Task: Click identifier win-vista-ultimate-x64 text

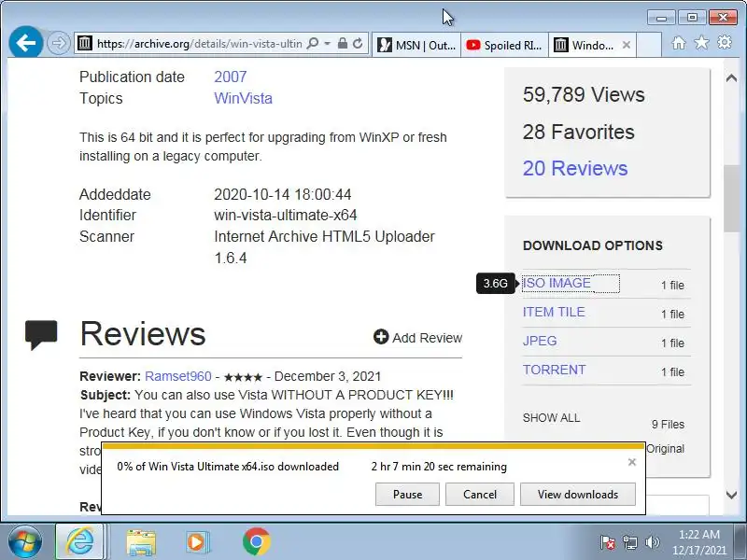Action: [x=286, y=216]
